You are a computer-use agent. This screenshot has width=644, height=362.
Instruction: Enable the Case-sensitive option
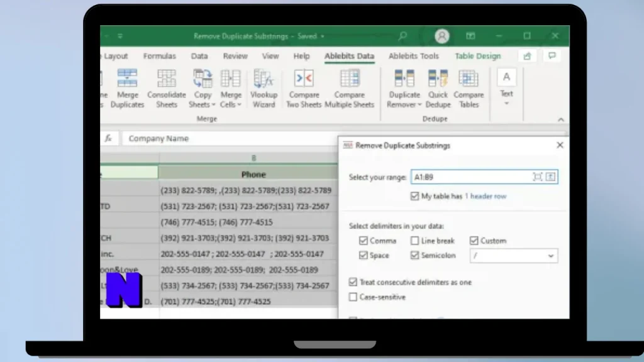pos(353,297)
